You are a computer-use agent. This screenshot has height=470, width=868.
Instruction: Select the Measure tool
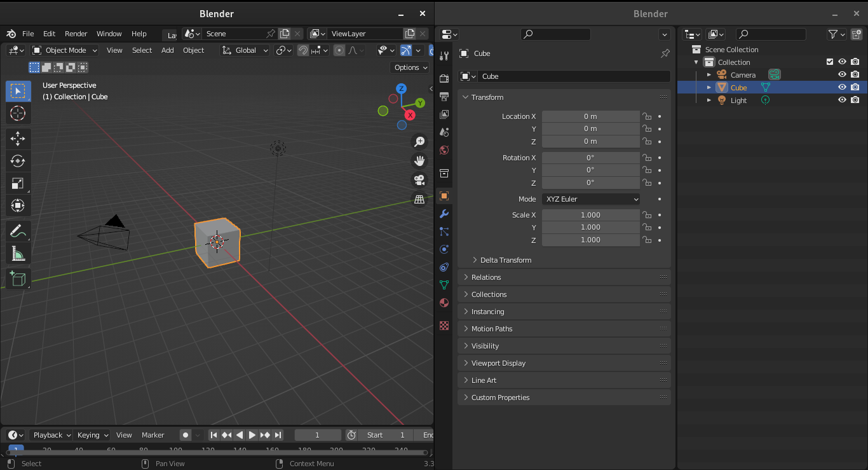click(18, 254)
